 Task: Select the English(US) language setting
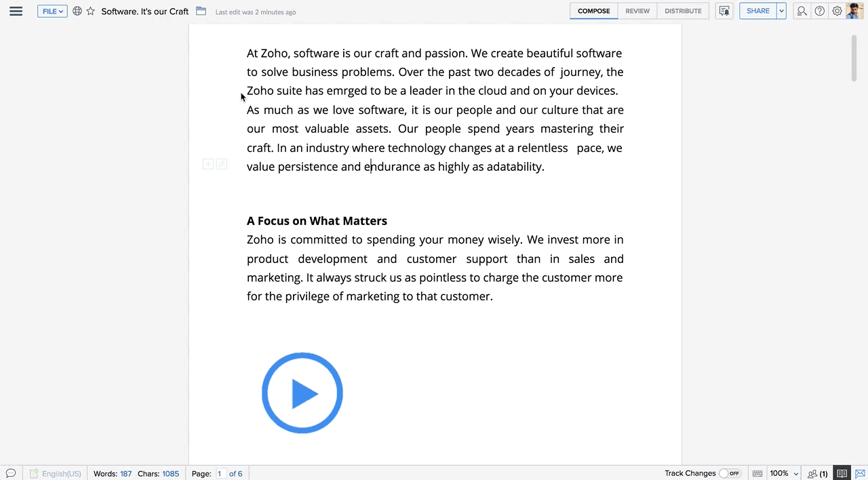[x=61, y=473]
